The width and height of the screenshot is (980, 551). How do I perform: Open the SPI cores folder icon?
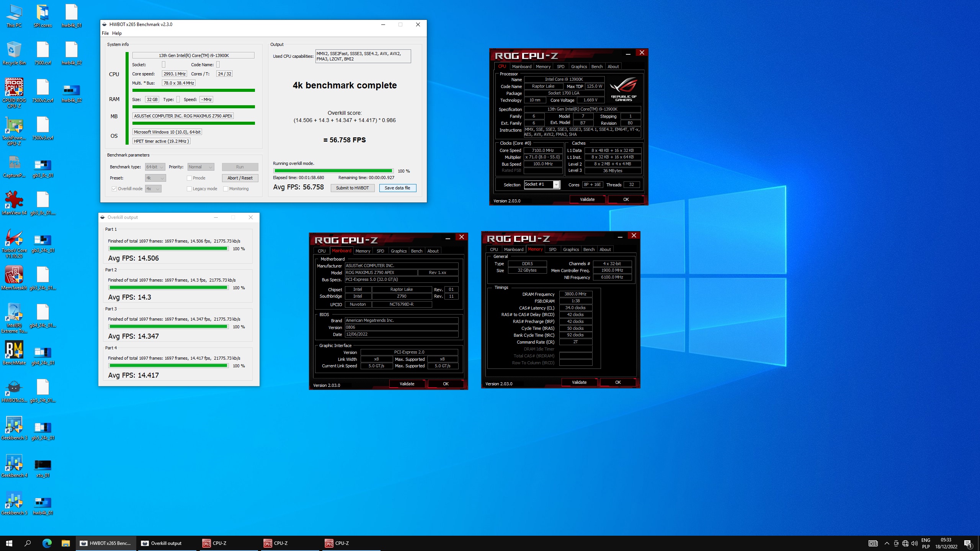[x=42, y=16]
